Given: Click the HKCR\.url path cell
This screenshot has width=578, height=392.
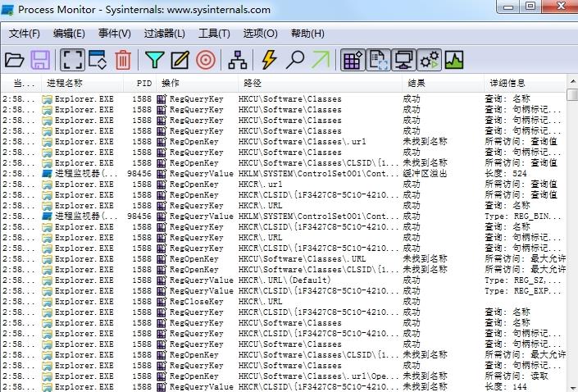Looking at the screenshot, I should tap(260, 184).
